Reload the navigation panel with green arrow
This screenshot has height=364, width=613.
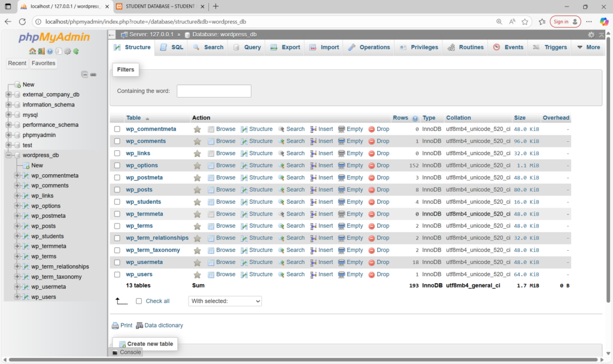click(76, 51)
